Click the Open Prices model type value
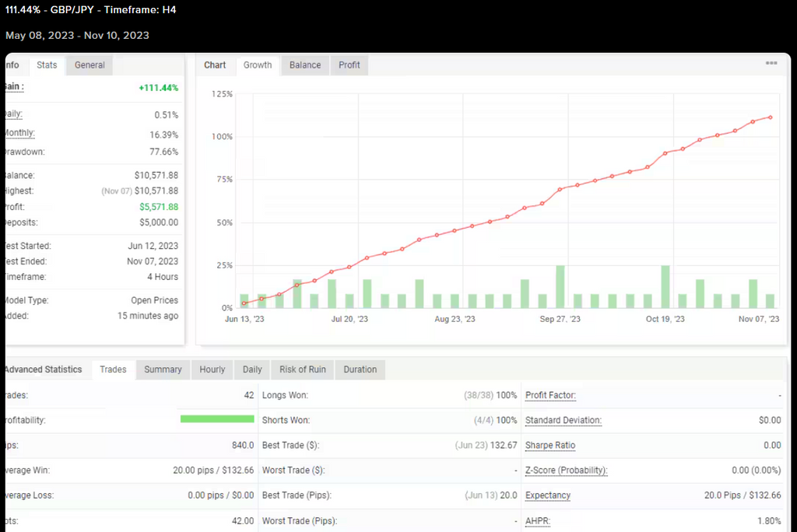Viewport: 797px width, 532px height. click(x=155, y=300)
